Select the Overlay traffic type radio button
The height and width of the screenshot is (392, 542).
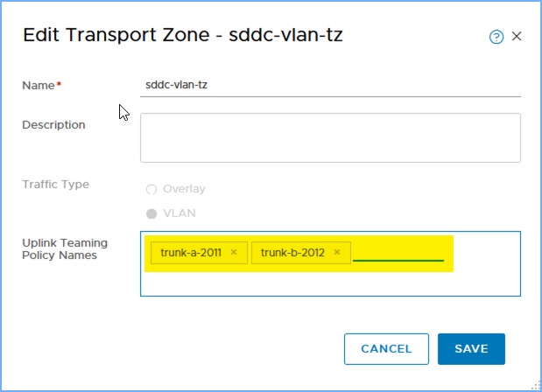tap(151, 189)
